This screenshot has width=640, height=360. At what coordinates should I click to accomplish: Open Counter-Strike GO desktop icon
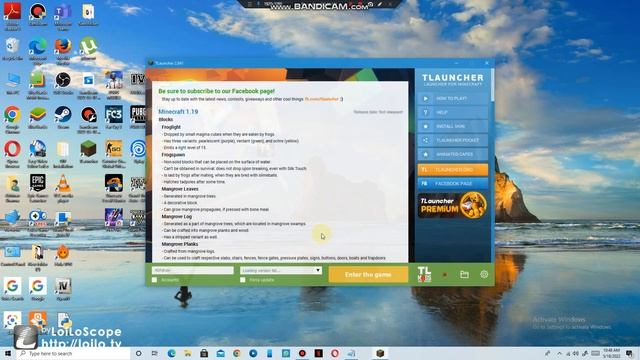click(x=113, y=153)
